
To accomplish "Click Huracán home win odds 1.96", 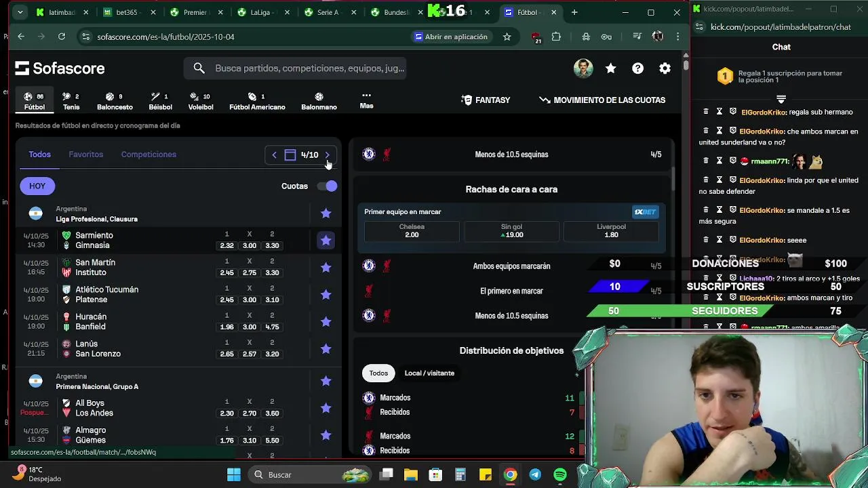I will click(226, 327).
